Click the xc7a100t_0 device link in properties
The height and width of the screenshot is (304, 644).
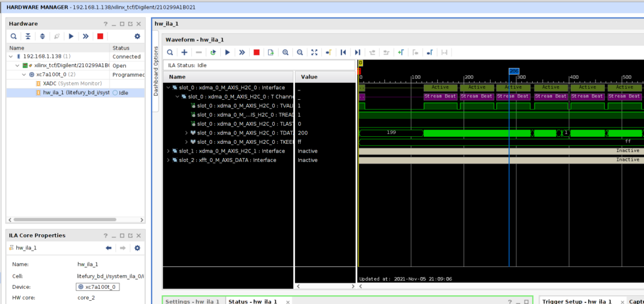[101, 286]
